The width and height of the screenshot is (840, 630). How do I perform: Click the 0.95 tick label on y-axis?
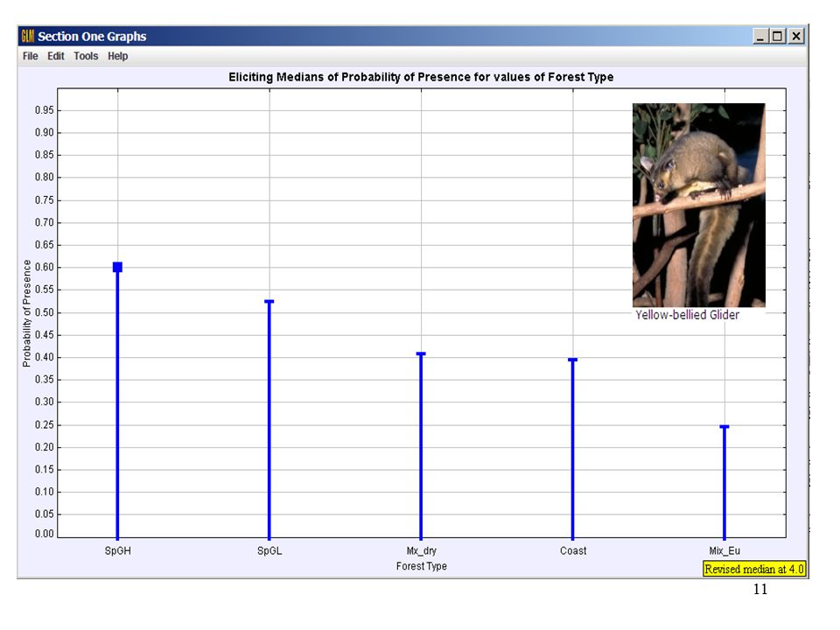click(x=45, y=110)
